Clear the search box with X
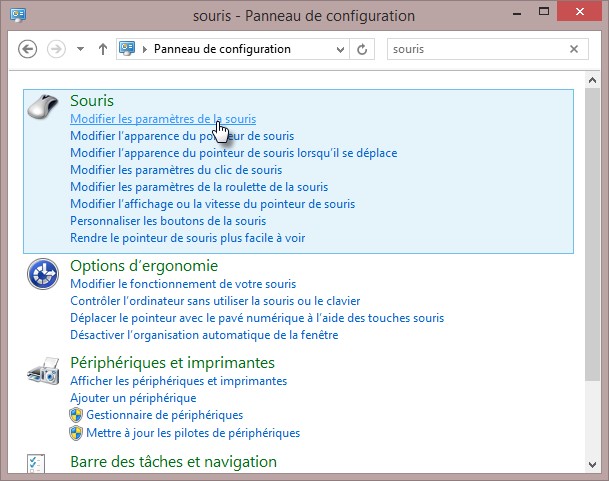The width and height of the screenshot is (609, 481). [574, 49]
